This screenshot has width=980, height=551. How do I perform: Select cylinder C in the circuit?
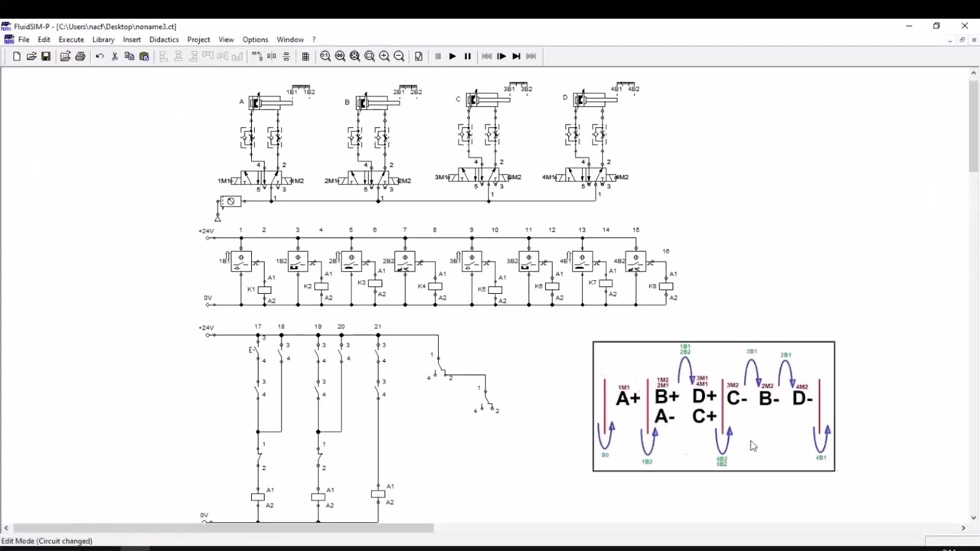pos(488,99)
